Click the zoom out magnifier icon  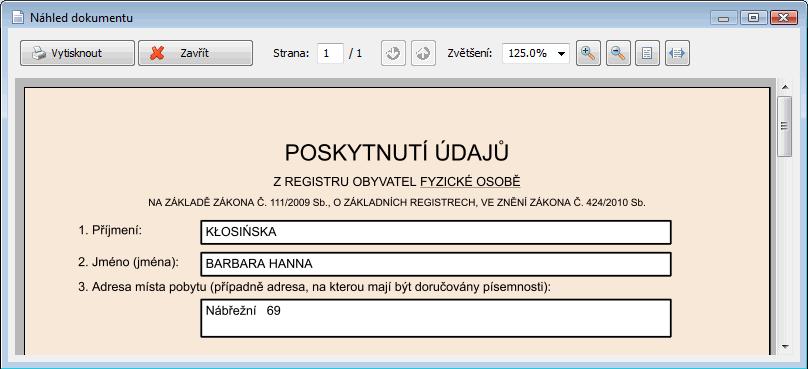coord(618,53)
